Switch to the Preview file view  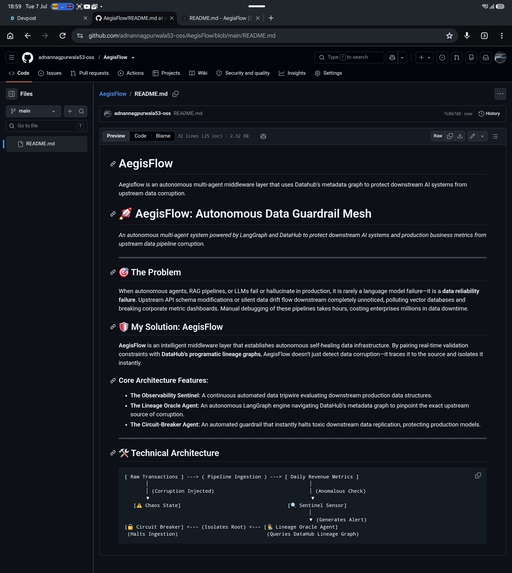point(116,136)
